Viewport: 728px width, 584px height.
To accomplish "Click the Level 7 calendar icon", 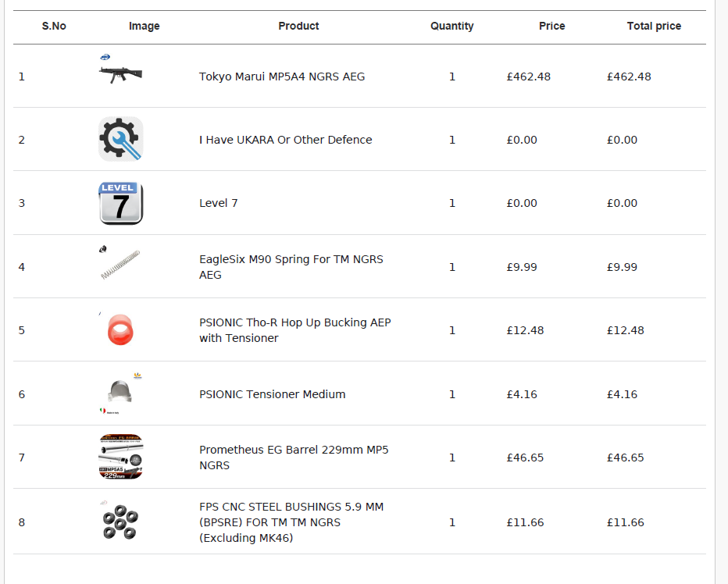I will (x=121, y=203).
